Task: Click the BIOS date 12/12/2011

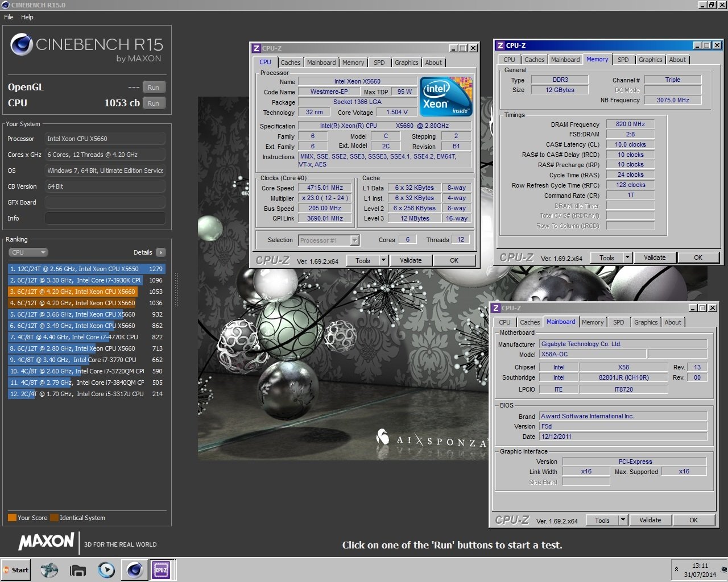Action: 623,436
